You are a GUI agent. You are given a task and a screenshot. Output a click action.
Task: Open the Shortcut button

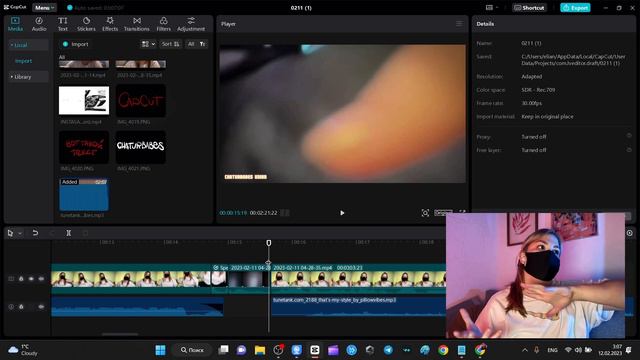point(529,7)
